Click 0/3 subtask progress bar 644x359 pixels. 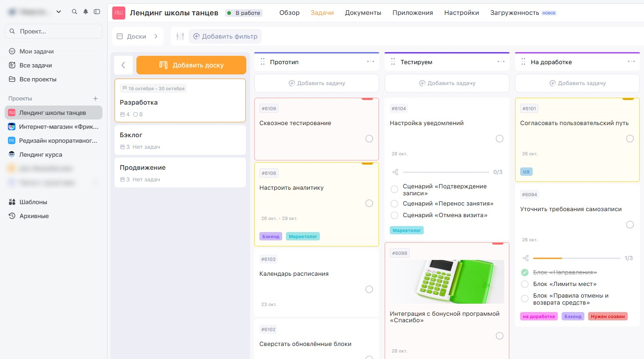[446, 172]
